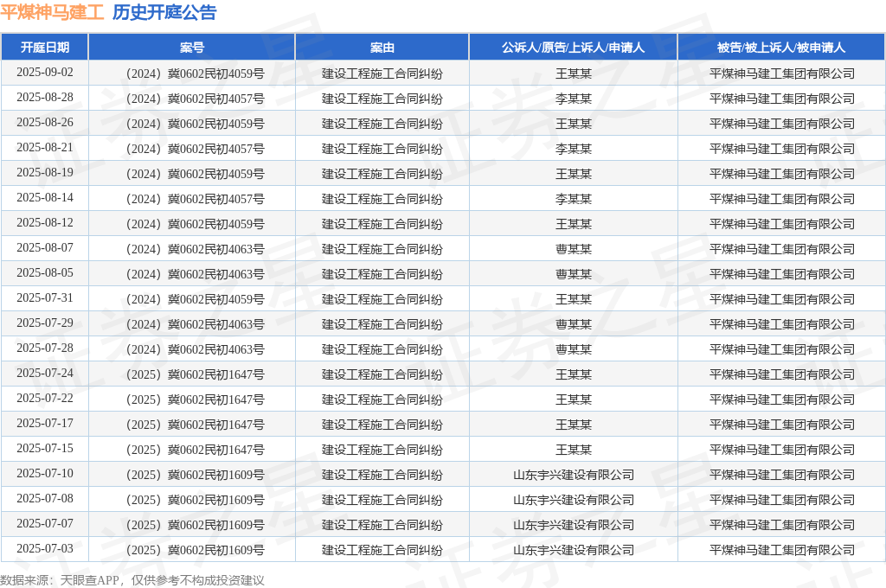Screen dimensions: 886x588
Task: Click the date cell 2025-07-29
Action: pyautogui.click(x=45, y=323)
